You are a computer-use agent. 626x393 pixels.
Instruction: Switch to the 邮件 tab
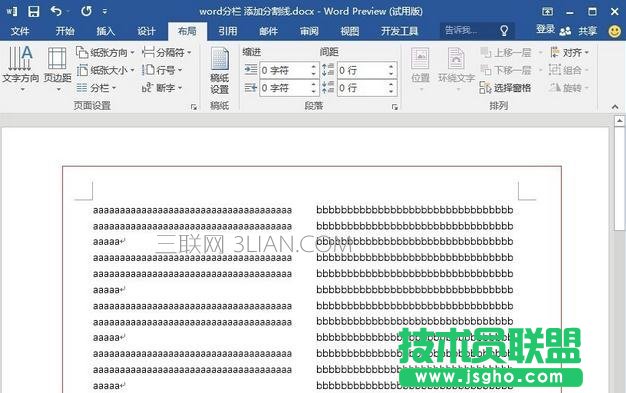click(269, 31)
